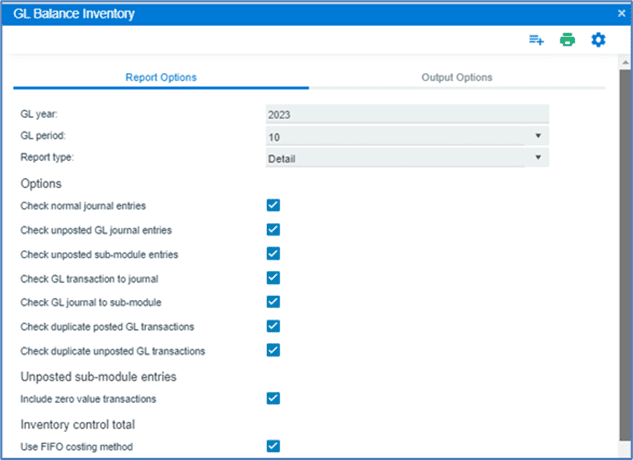Click the green print icon

pyautogui.click(x=567, y=40)
